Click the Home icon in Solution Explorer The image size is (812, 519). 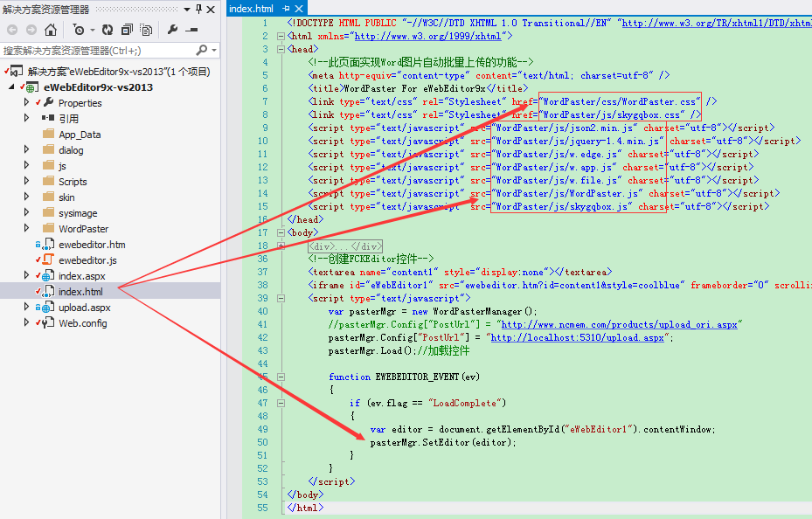50,30
